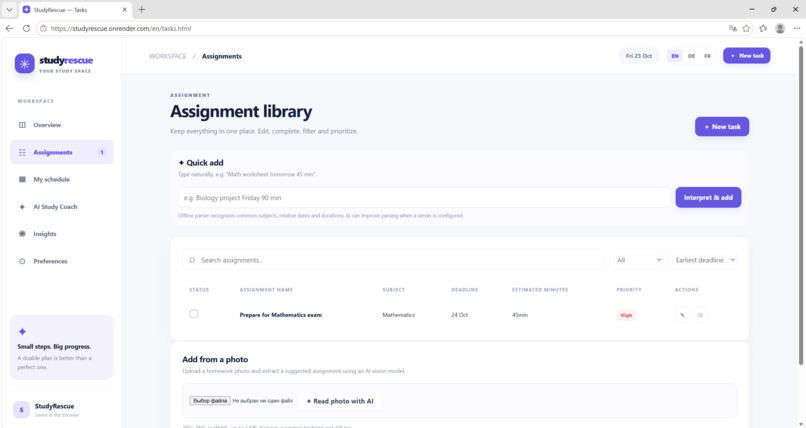806x428 pixels.
Task: Click the search magnifier icon
Action: coord(192,260)
